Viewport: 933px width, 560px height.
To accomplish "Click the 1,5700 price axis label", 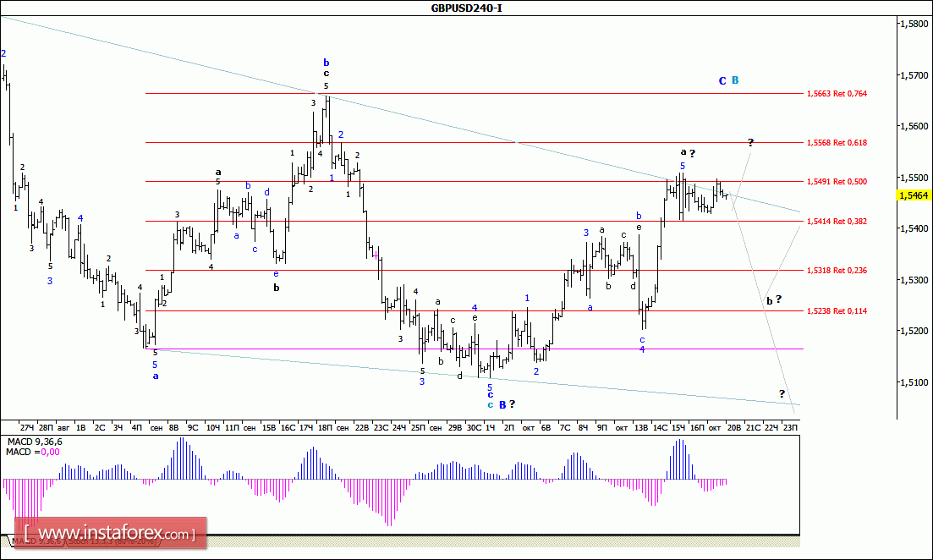I will [x=914, y=75].
